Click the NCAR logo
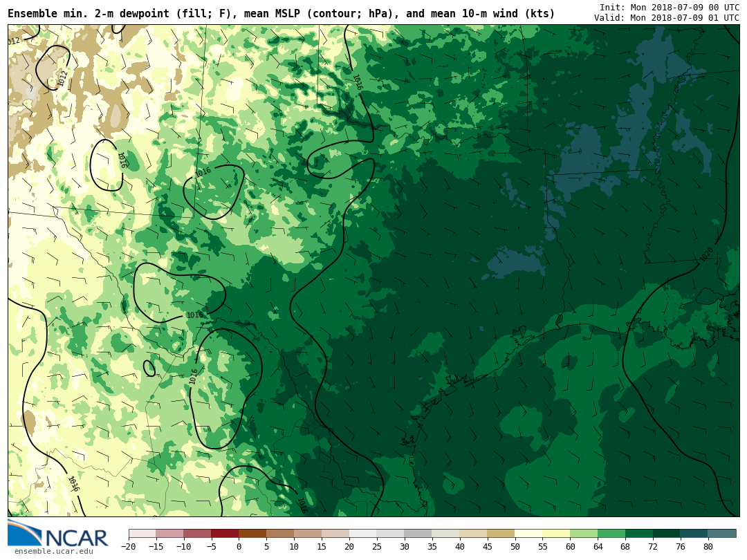The image size is (747, 560). [x=58, y=534]
